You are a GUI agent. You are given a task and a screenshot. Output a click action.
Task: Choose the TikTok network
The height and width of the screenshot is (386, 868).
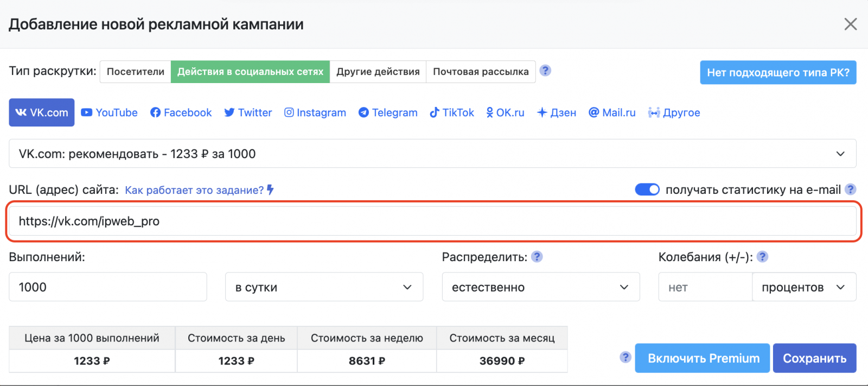[x=452, y=112]
